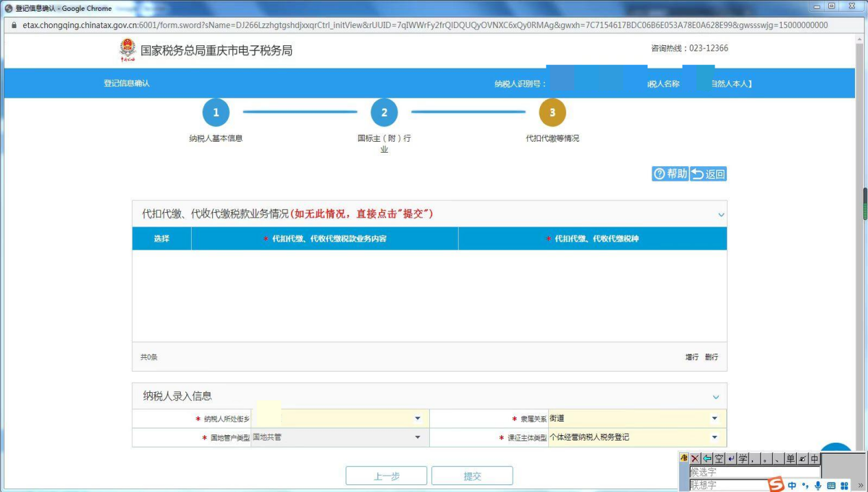Viewport: 868px width, 492px height.
Task: Click the national tax emblem logo
Action: point(127,50)
